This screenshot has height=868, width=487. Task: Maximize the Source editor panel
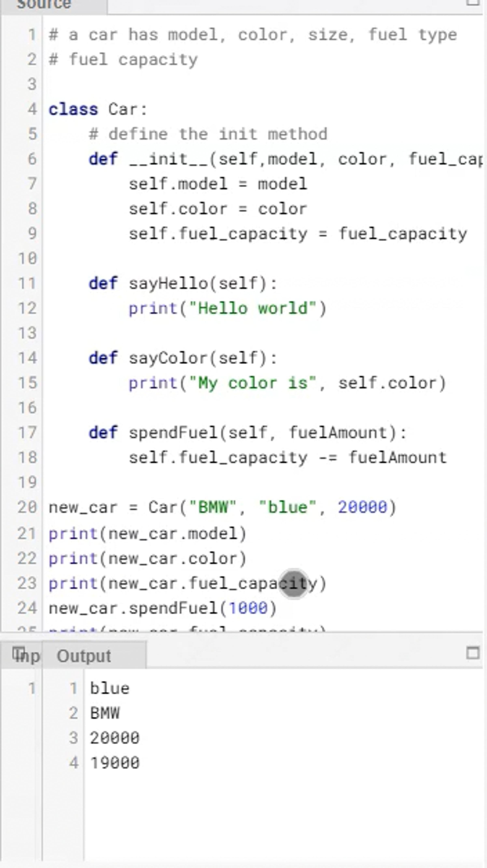click(473, 3)
